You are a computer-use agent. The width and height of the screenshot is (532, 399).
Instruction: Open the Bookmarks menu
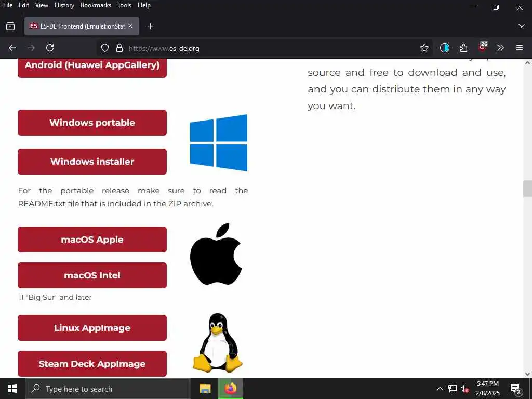pos(96,5)
